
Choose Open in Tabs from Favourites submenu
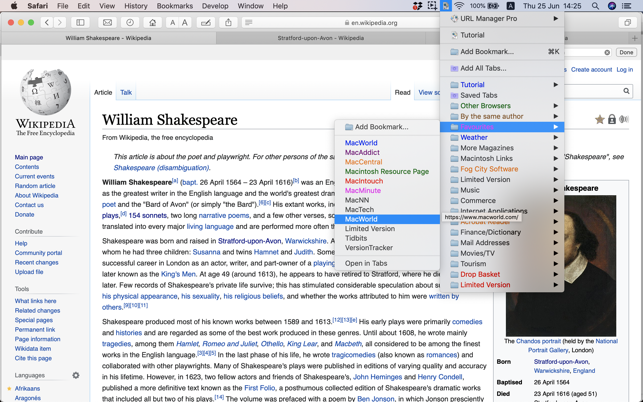click(387, 263)
